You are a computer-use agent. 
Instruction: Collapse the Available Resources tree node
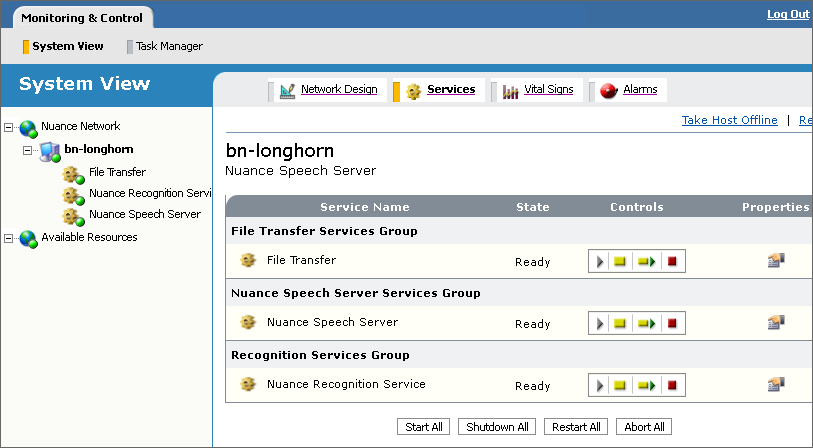pos(9,238)
